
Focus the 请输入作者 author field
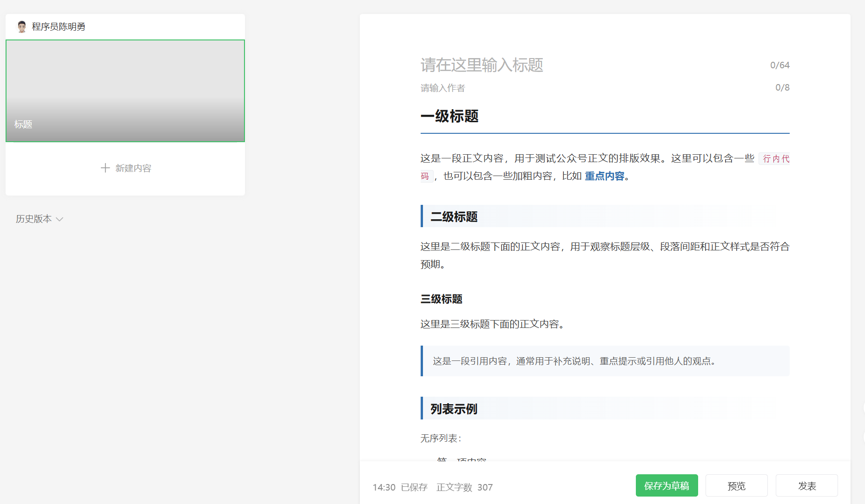[x=590, y=88]
